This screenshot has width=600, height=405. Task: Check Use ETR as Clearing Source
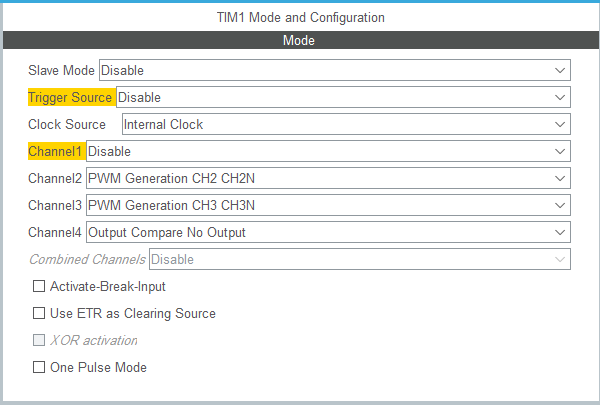[39, 313]
